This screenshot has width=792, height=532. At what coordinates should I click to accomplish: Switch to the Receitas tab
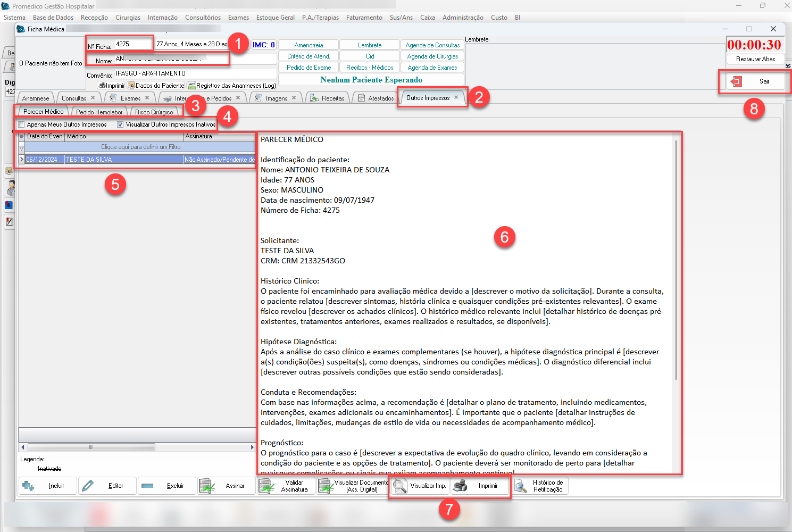click(x=332, y=98)
